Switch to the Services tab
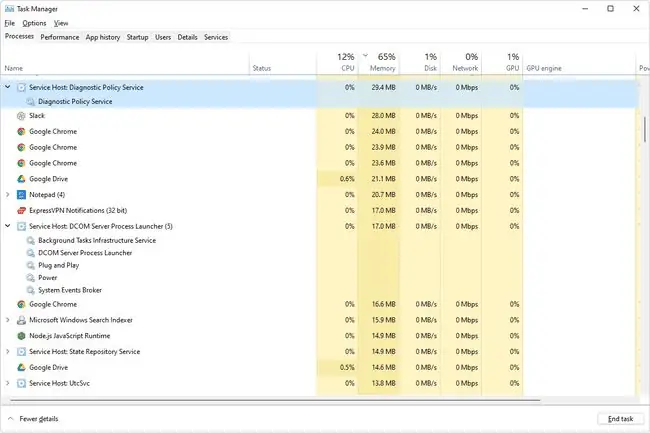 216,37
